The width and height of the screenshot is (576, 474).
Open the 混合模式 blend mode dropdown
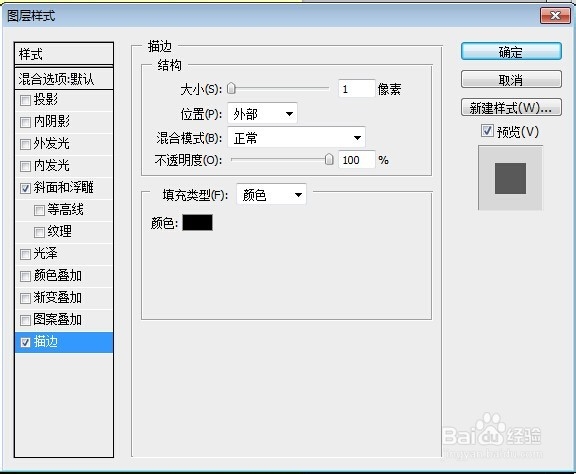pyautogui.click(x=296, y=138)
